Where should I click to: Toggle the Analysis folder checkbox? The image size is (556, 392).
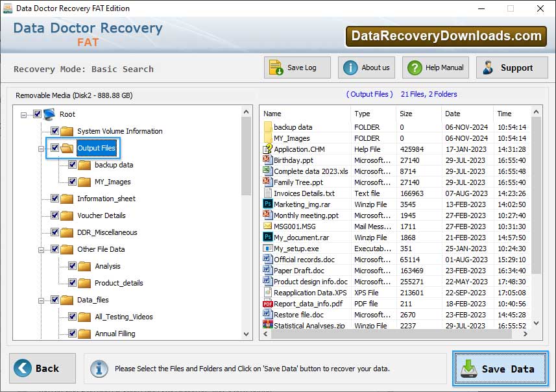point(72,266)
